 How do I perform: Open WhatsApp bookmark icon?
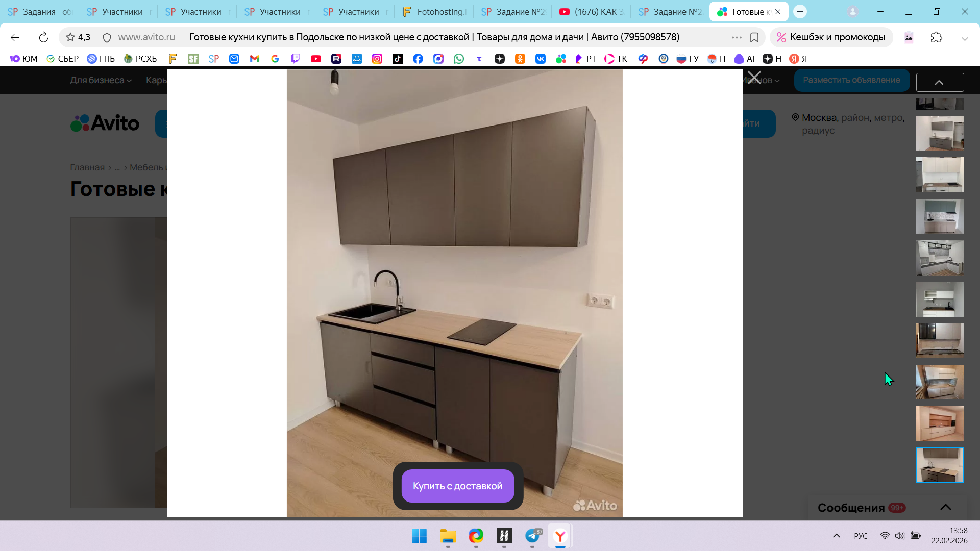point(459,59)
